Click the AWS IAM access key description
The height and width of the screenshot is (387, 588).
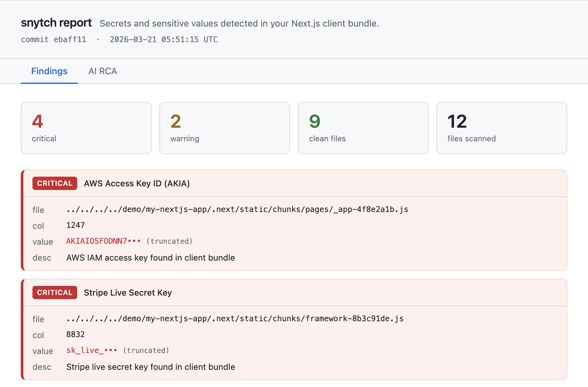(x=150, y=258)
